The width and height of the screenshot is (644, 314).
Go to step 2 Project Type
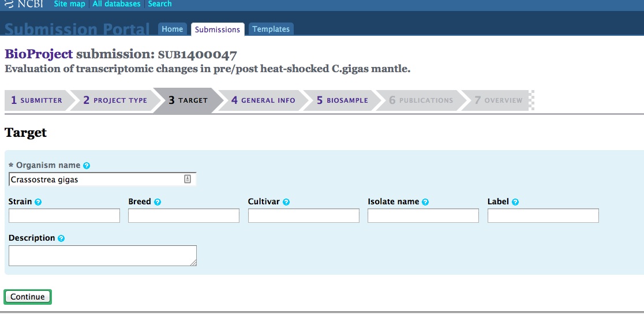coord(115,100)
